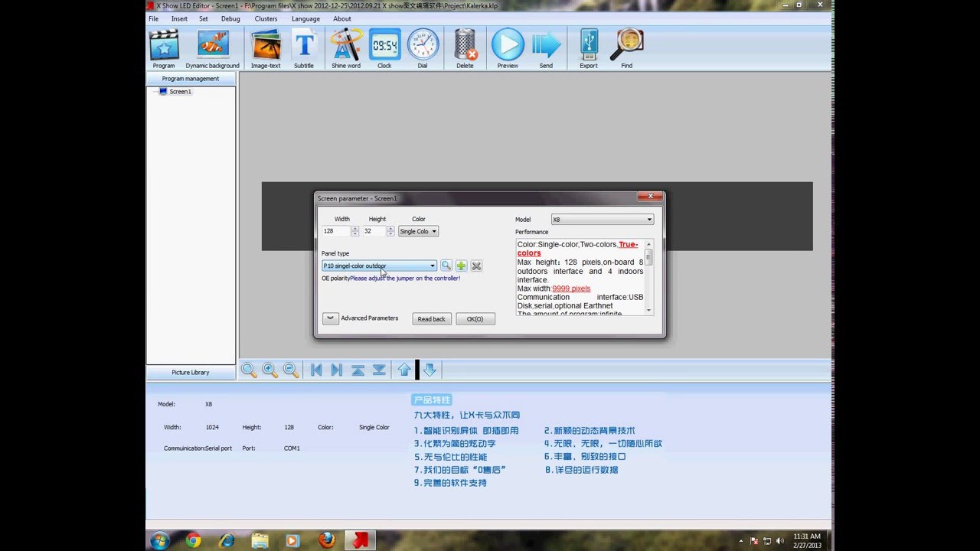Open file explorer folder on taskbar

coord(260,540)
